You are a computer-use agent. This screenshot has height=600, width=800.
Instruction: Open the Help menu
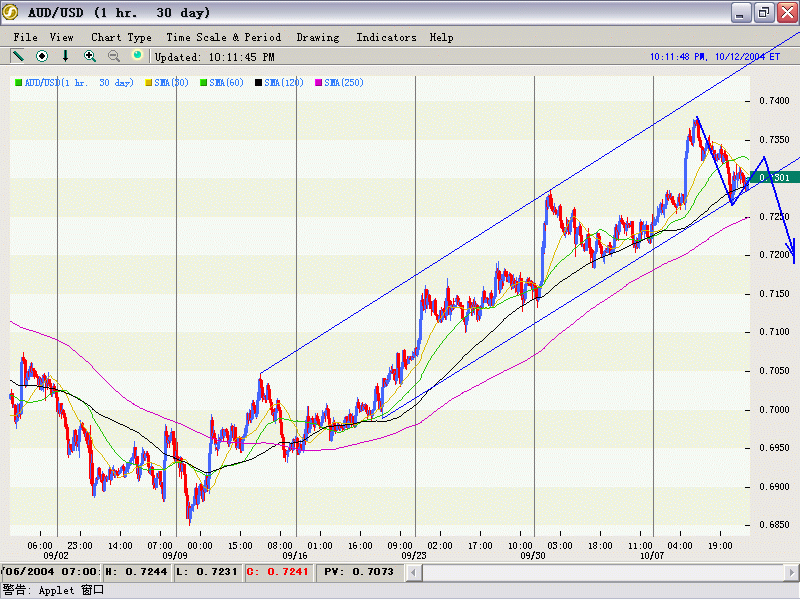click(x=441, y=37)
